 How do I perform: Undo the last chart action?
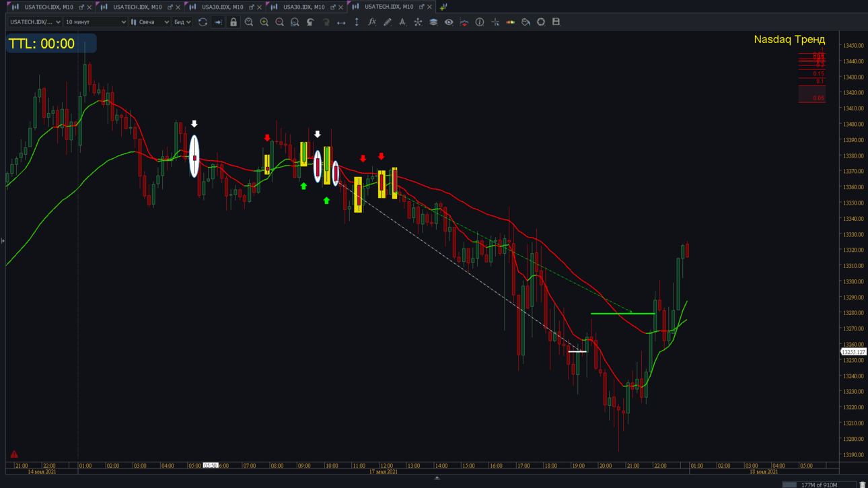pyautogui.click(x=310, y=22)
